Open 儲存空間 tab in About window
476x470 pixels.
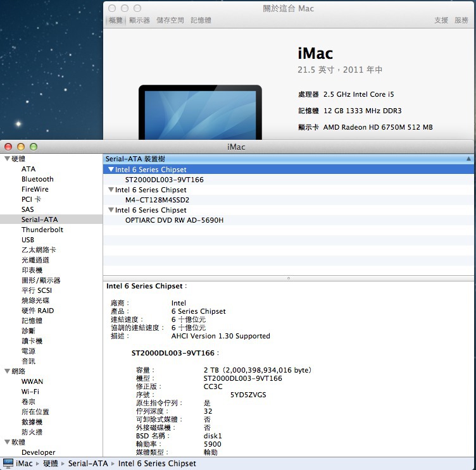tap(170, 20)
